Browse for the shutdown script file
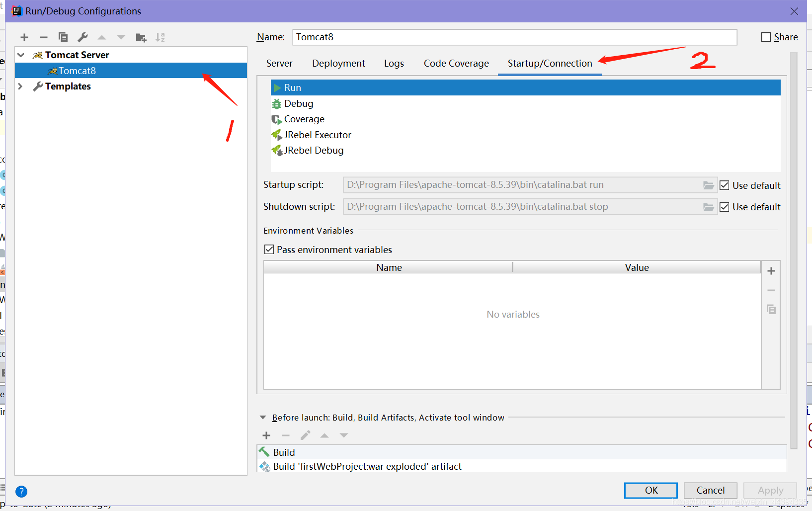This screenshot has height=511, width=812. click(709, 207)
